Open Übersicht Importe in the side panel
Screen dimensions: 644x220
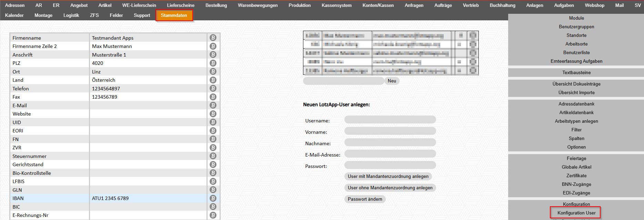pyautogui.click(x=576, y=92)
